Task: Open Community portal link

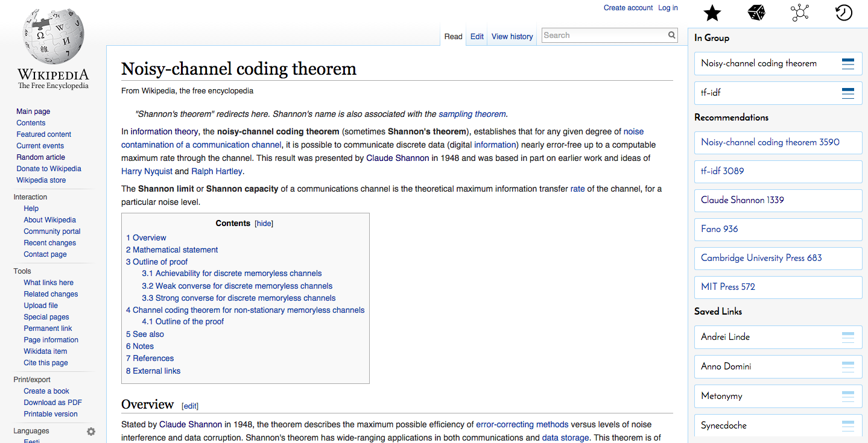Action: [x=52, y=231]
